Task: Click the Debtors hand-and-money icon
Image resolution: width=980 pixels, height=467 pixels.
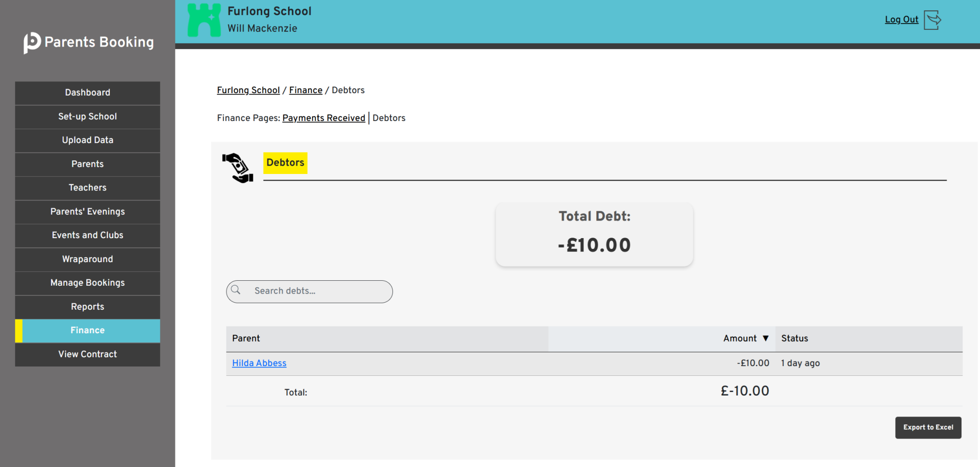Action: tap(238, 168)
